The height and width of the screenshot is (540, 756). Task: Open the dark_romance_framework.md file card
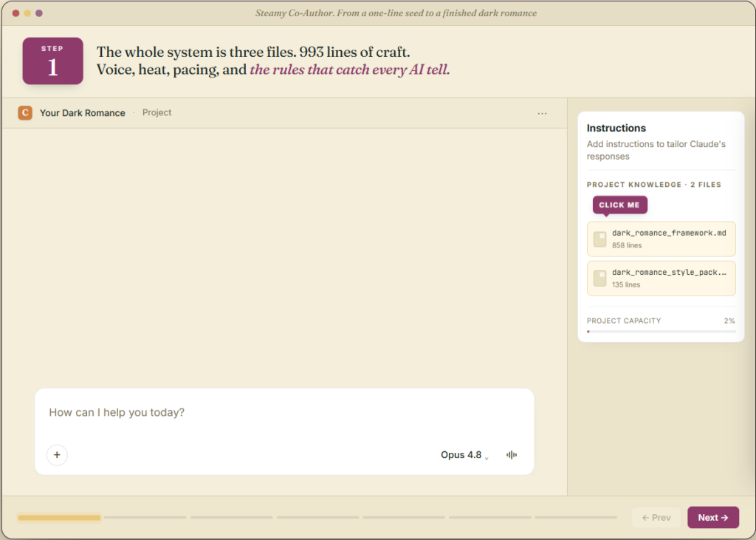click(661, 239)
